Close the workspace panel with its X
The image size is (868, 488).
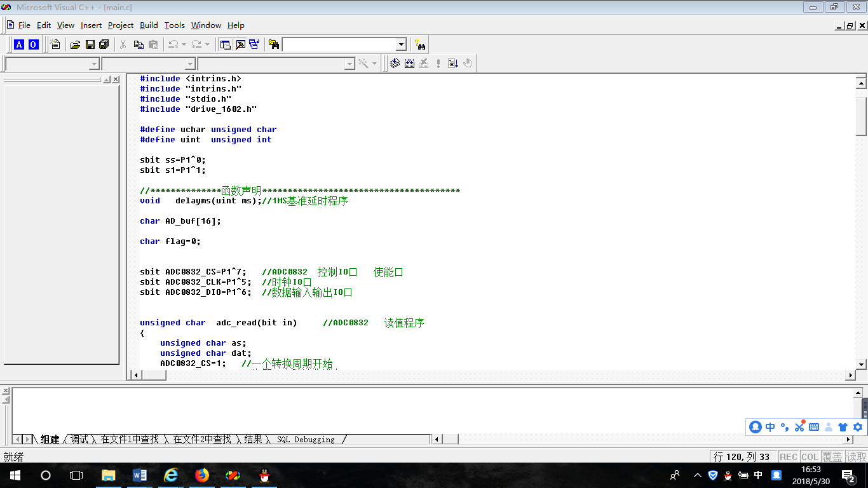(x=116, y=79)
